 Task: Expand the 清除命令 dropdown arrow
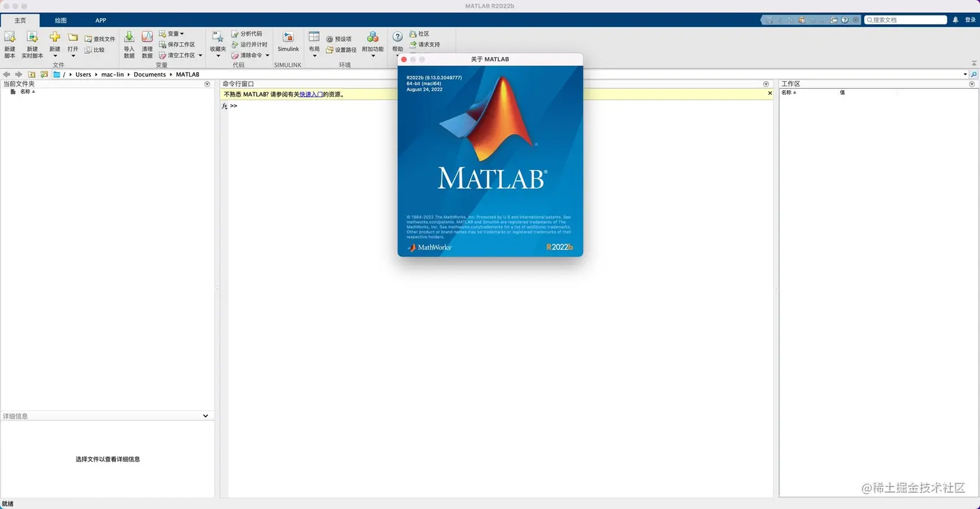coord(267,56)
